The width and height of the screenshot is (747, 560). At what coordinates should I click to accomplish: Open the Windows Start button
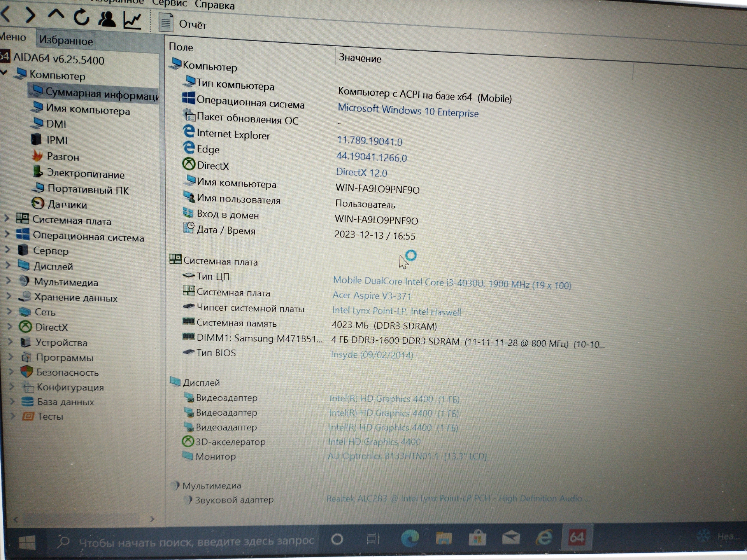[27, 542]
